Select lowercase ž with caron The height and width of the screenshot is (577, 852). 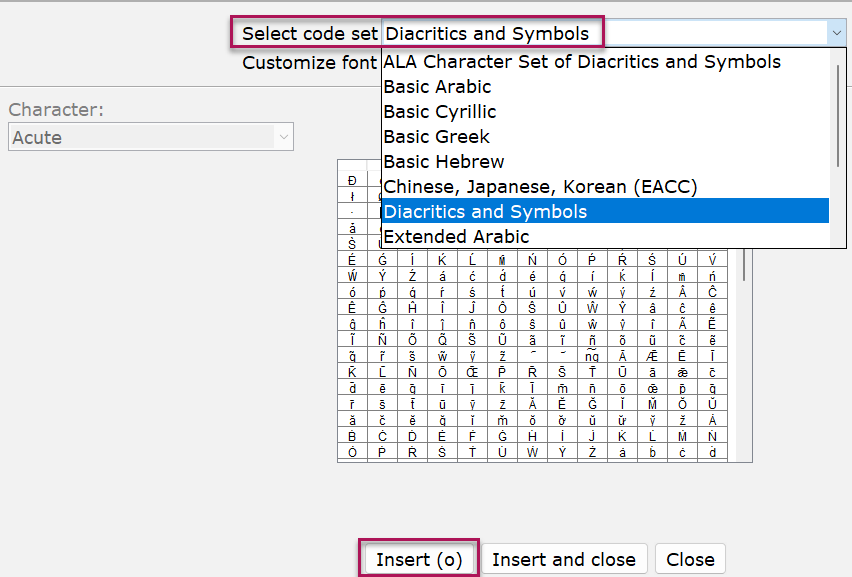pos(682,421)
